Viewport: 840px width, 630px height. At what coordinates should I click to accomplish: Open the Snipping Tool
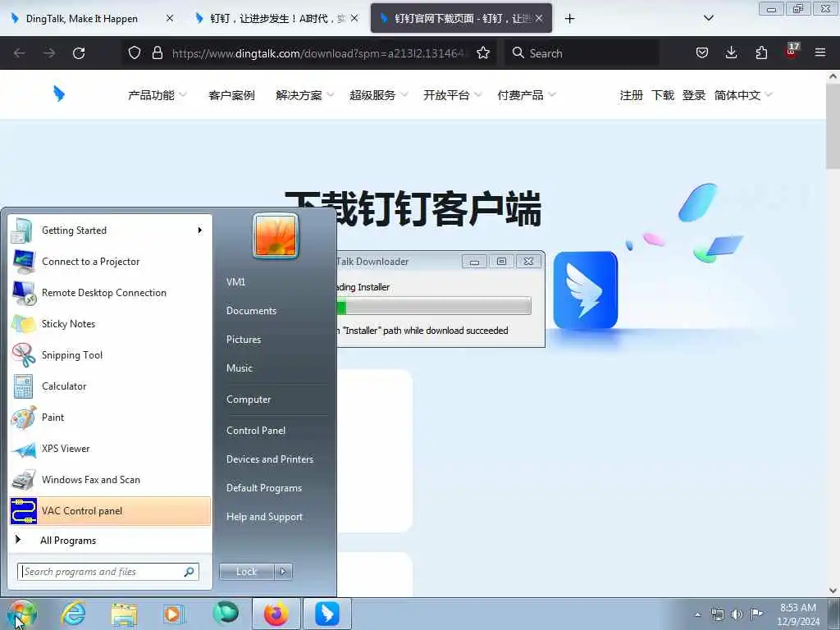(x=110, y=354)
